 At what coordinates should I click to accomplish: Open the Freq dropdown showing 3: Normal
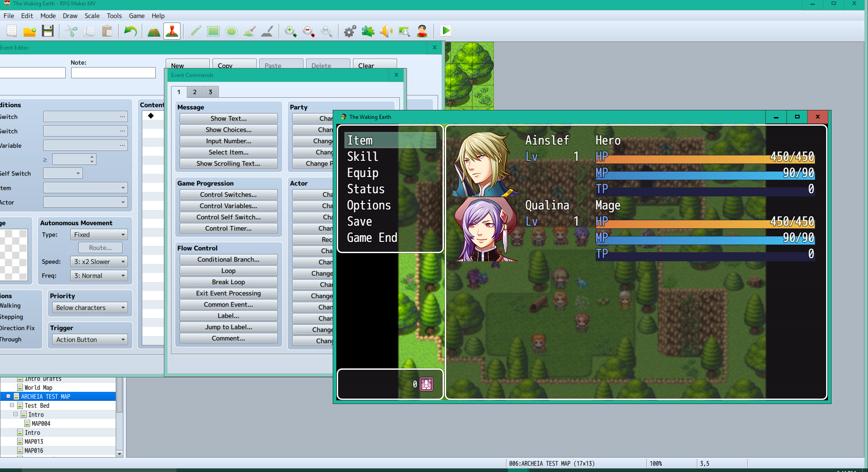click(99, 276)
